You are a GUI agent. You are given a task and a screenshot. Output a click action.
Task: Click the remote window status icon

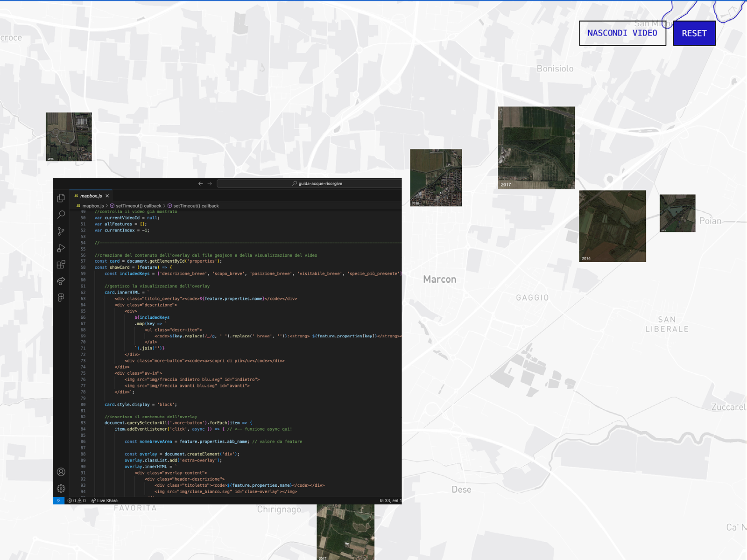(x=58, y=501)
